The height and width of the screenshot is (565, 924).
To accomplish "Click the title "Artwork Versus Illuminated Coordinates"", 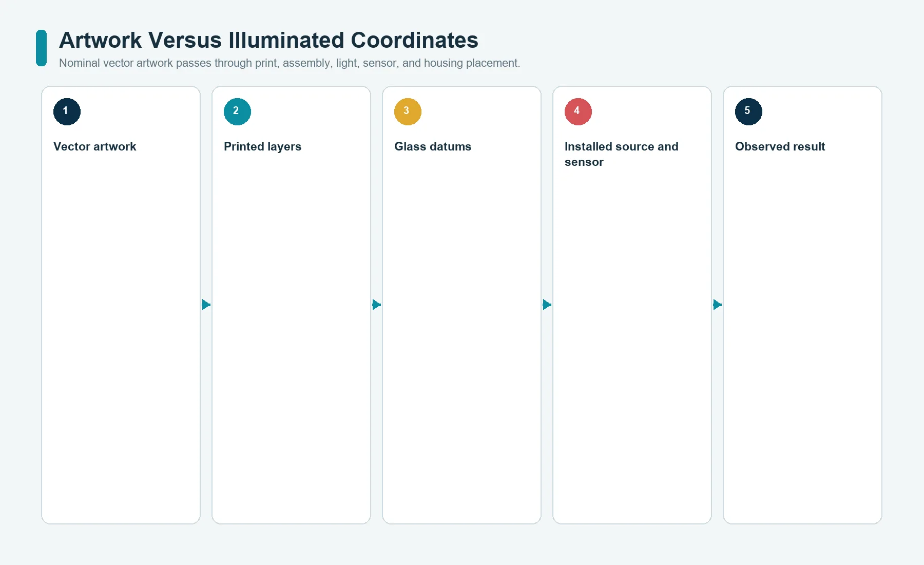I will 268,40.
